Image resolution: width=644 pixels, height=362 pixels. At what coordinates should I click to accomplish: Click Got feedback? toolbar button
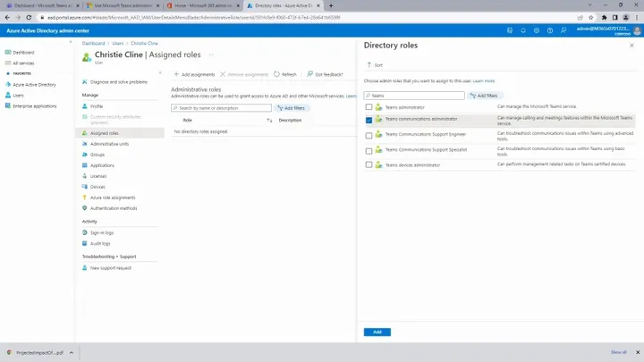(325, 74)
